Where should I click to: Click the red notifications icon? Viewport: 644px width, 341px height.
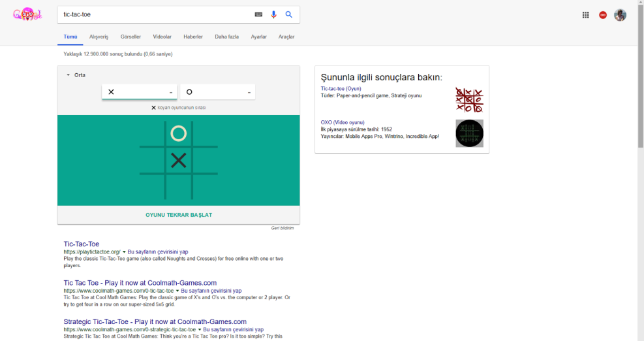[603, 15]
